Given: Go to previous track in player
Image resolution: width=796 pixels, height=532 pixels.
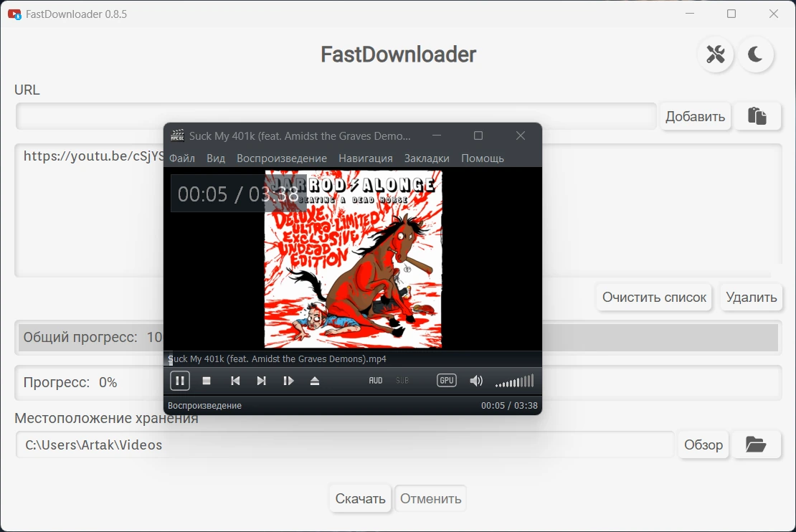Looking at the screenshot, I should (235, 381).
